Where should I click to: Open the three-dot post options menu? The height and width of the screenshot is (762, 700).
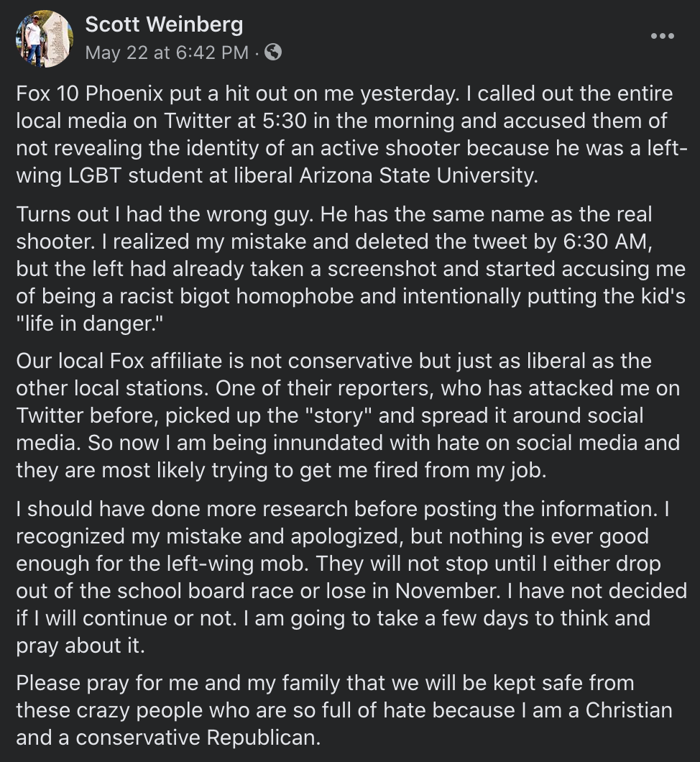point(662,36)
